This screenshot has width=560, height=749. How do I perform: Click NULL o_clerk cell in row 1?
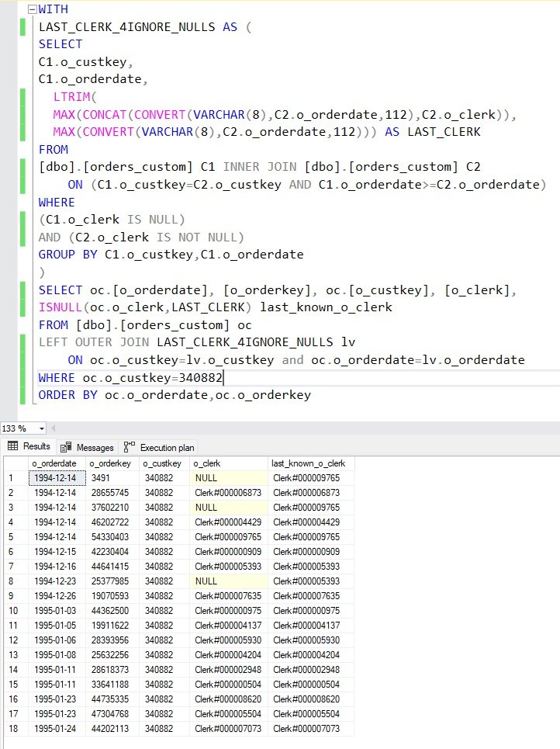pyautogui.click(x=229, y=477)
